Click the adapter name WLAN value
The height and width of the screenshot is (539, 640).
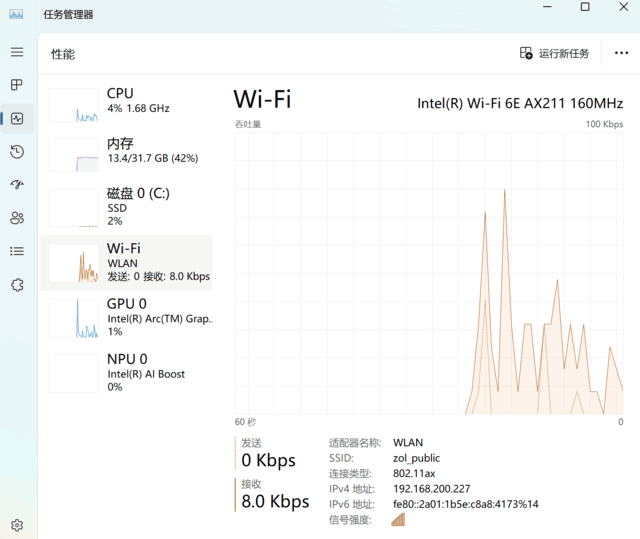(x=408, y=443)
